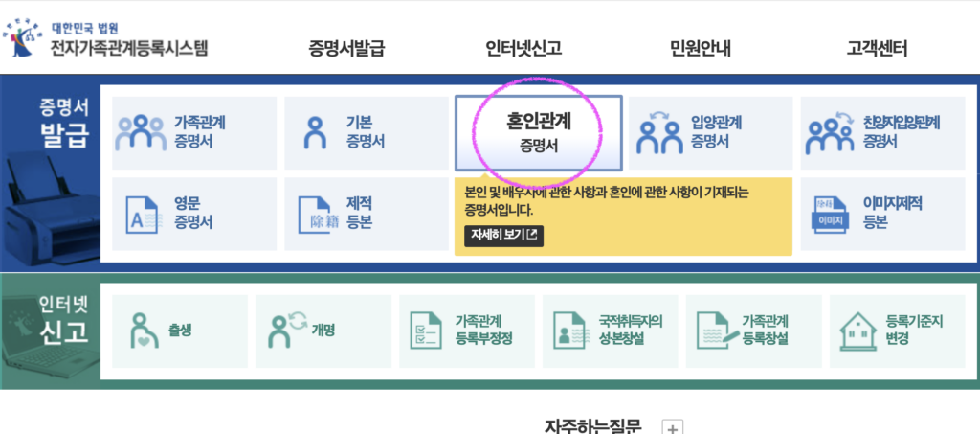The image size is (980, 434).
Task: Click the 친양자입양관계 증명서 text label
Action: point(901,132)
